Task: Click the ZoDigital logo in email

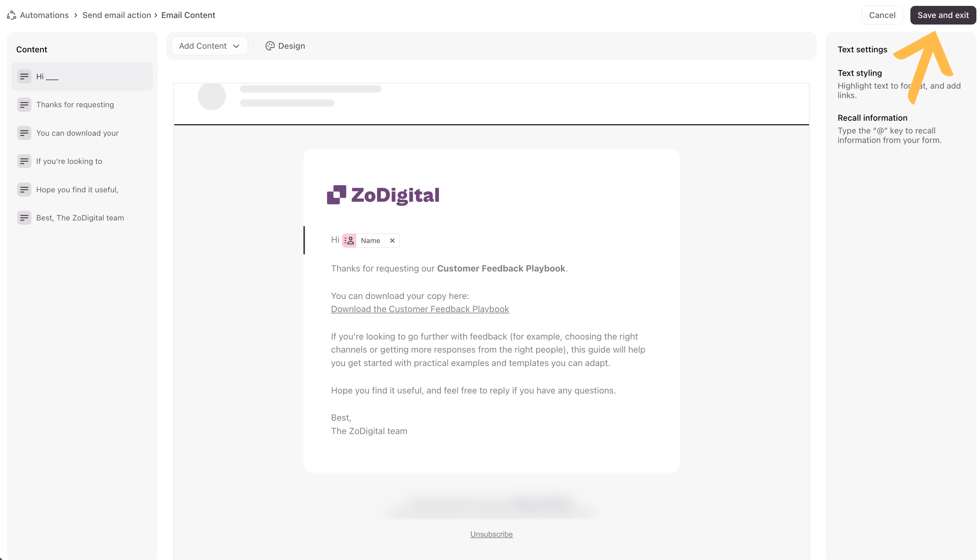Action: [x=383, y=195]
